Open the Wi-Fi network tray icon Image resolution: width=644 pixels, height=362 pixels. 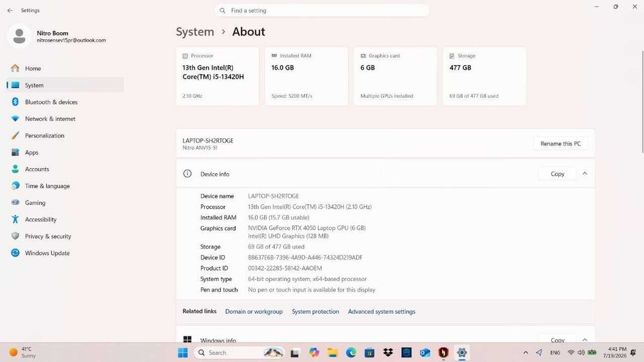tap(571, 352)
